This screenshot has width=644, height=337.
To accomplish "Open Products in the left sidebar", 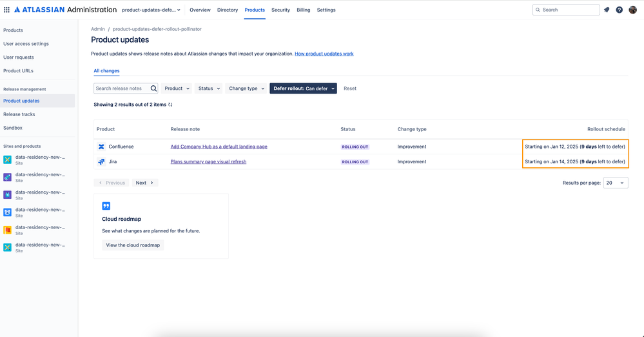I will pos(13,30).
